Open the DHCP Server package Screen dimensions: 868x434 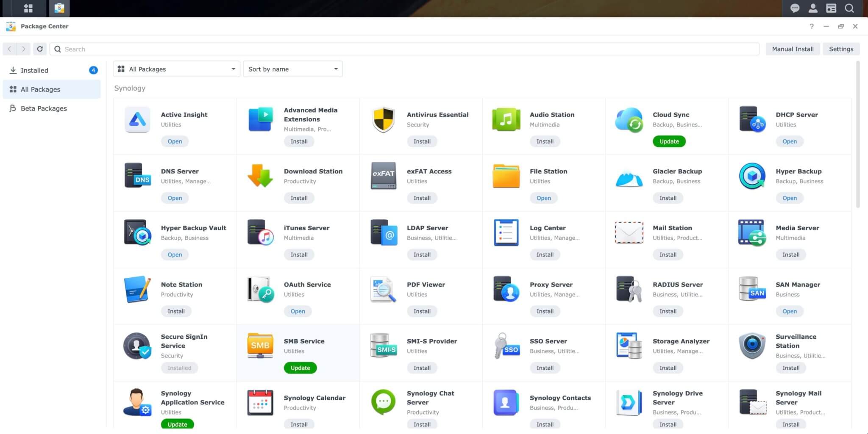tap(789, 141)
